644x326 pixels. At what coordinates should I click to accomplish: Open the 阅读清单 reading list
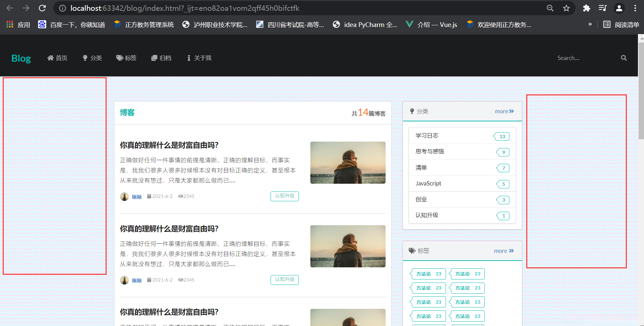pos(621,25)
